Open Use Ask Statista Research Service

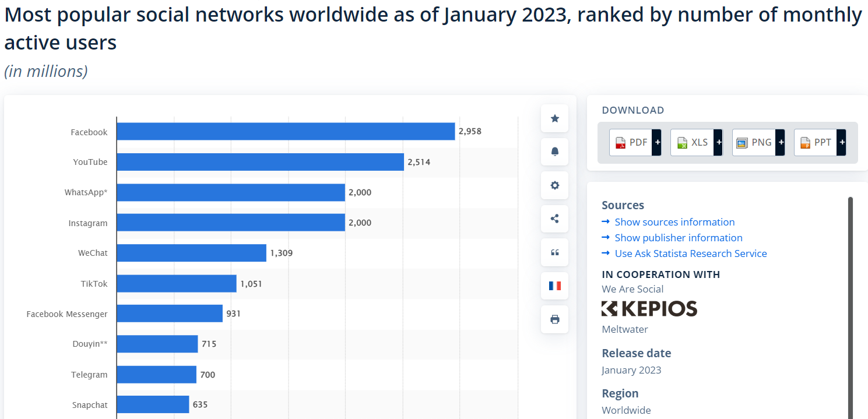tap(690, 253)
